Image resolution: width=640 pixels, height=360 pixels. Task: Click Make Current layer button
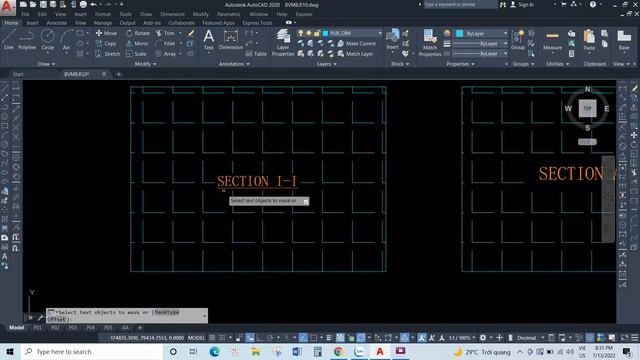pos(356,43)
